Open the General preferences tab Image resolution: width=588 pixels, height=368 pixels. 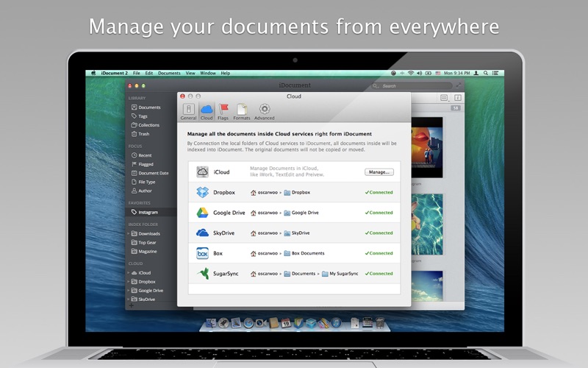click(x=188, y=111)
